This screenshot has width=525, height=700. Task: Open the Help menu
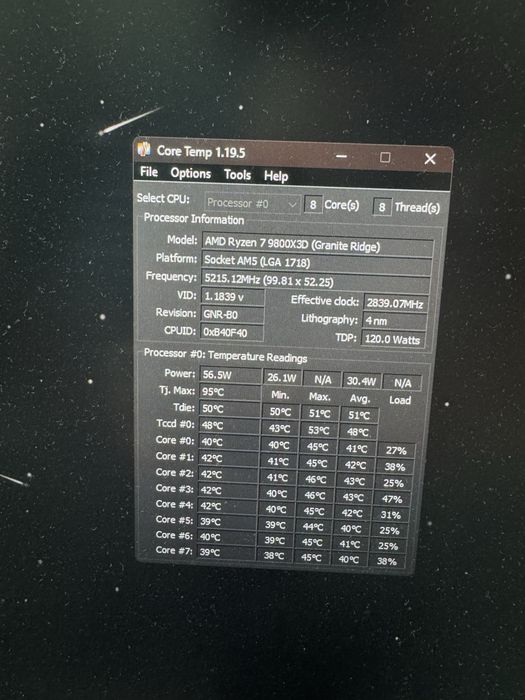276,176
